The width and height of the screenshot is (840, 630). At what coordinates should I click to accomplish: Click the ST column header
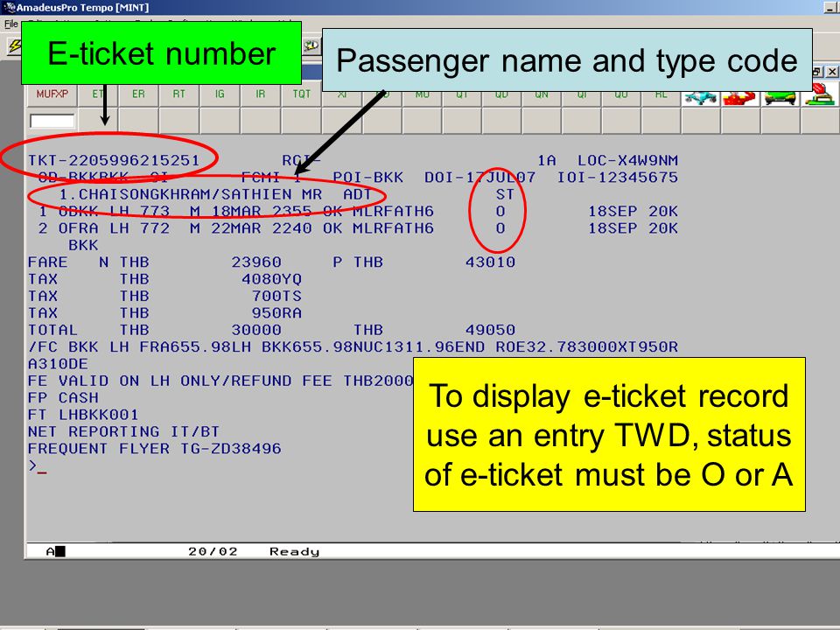[505, 194]
